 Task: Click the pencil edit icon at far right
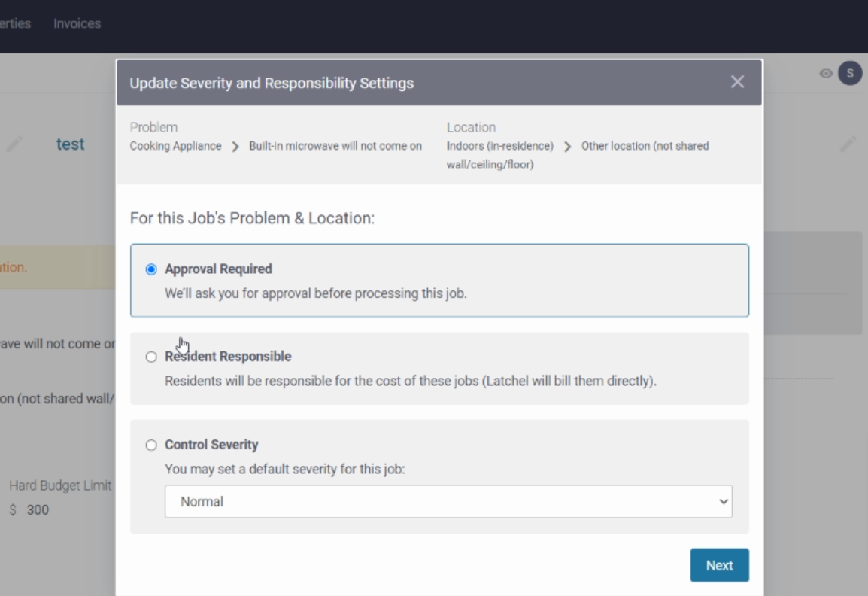pyautogui.click(x=848, y=144)
